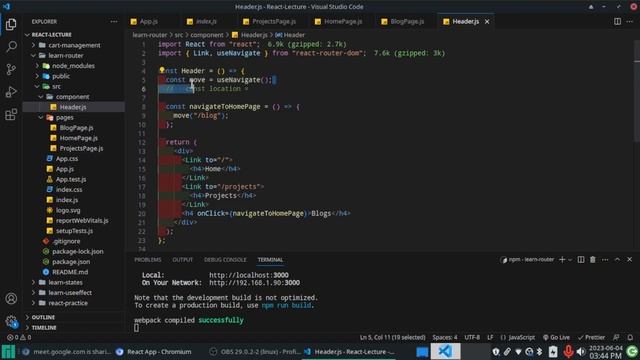Open React App - Chromium in taskbar
The width and height of the screenshot is (640, 360).
point(154,351)
